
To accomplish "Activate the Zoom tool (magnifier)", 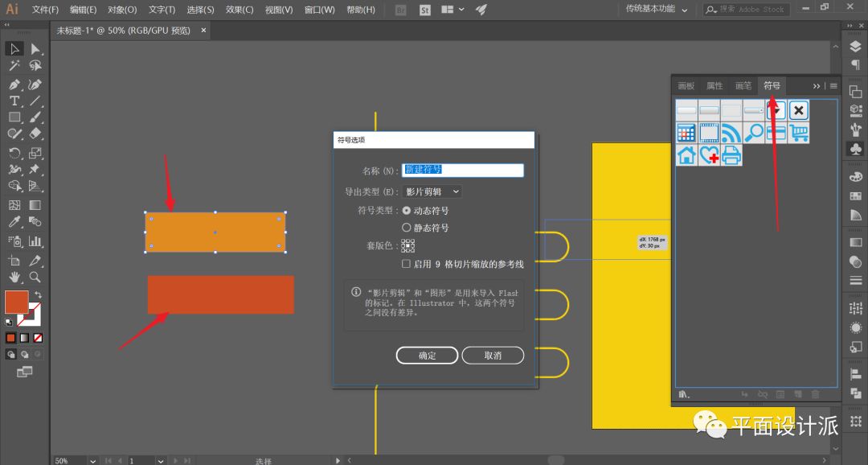I will point(35,277).
